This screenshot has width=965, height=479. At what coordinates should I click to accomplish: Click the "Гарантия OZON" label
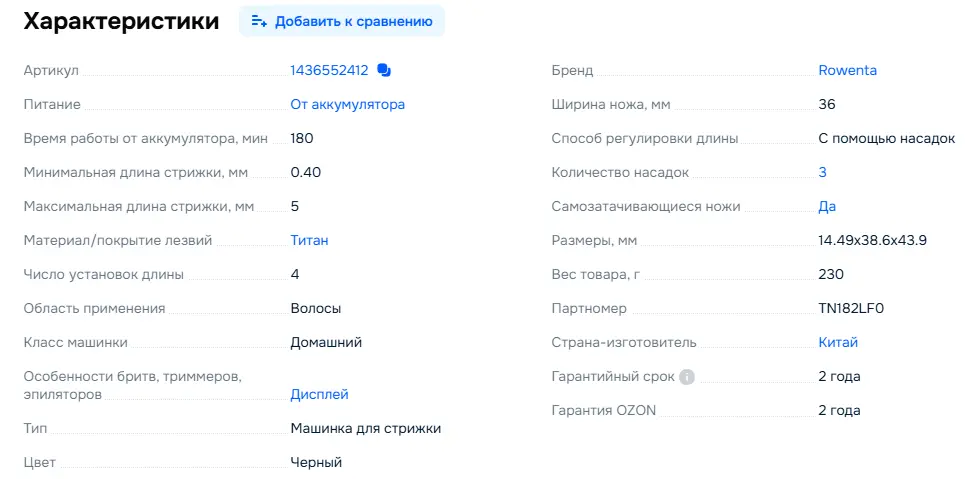pyautogui.click(x=604, y=411)
